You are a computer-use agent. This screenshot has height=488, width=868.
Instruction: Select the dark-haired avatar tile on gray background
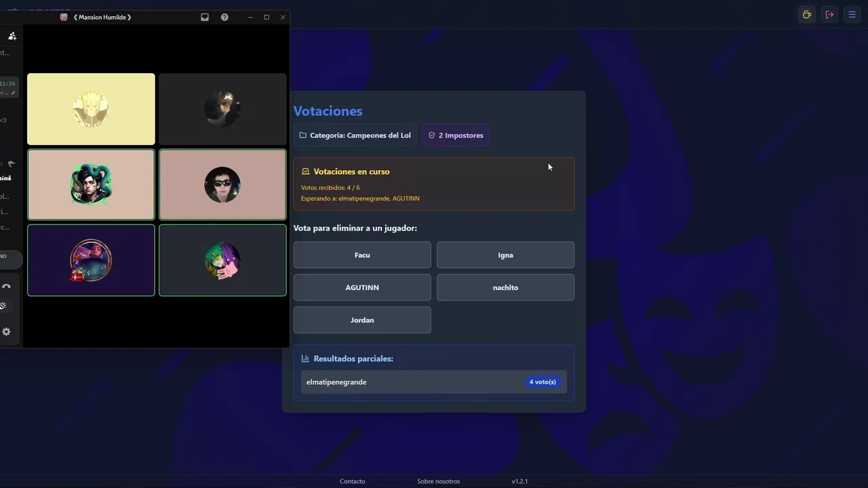pos(222,109)
